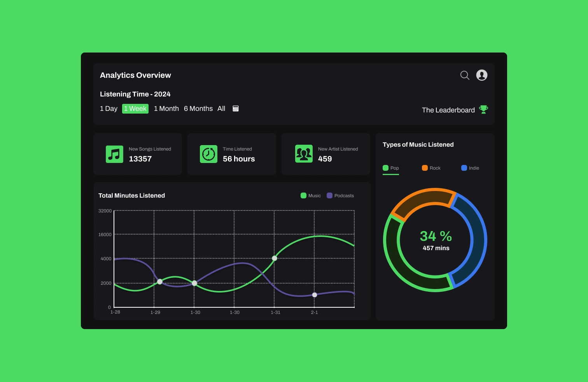The image size is (588, 382).
Task: Select the Indie genre tab
Action: [470, 168]
